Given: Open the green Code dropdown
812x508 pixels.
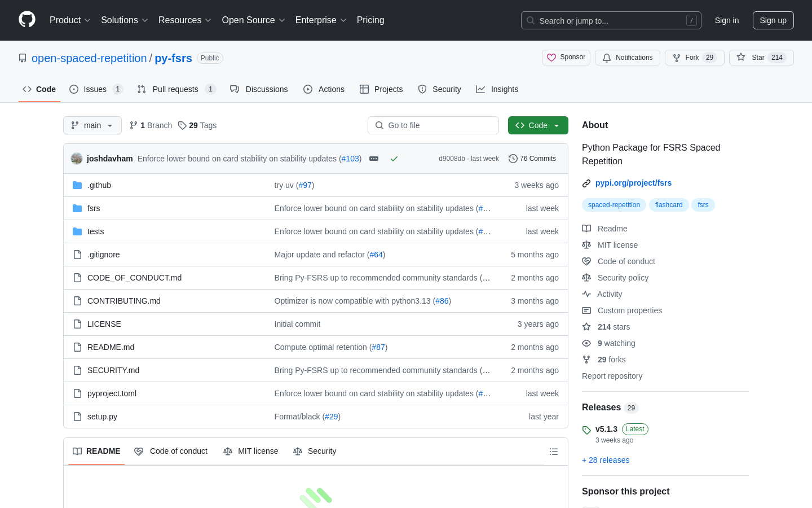Looking at the screenshot, I should pyautogui.click(x=538, y=125).
